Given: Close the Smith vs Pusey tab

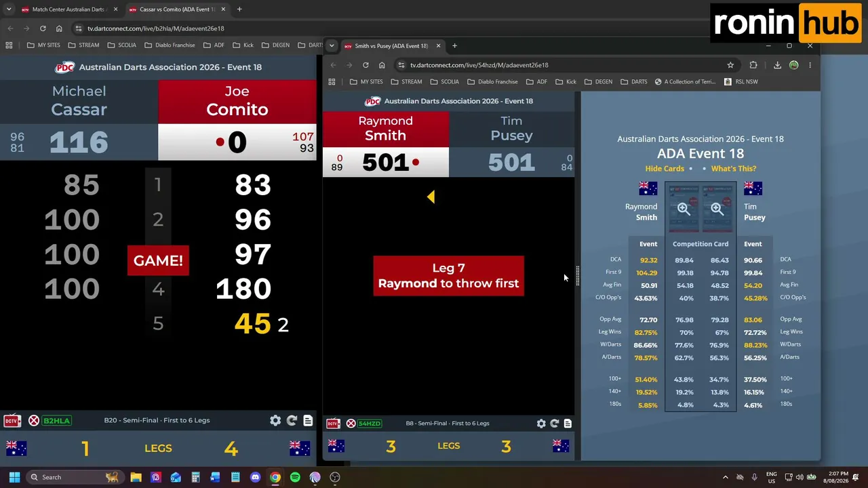Looking at the screenshot, I should pyautogui.click(x=438, y=46).
